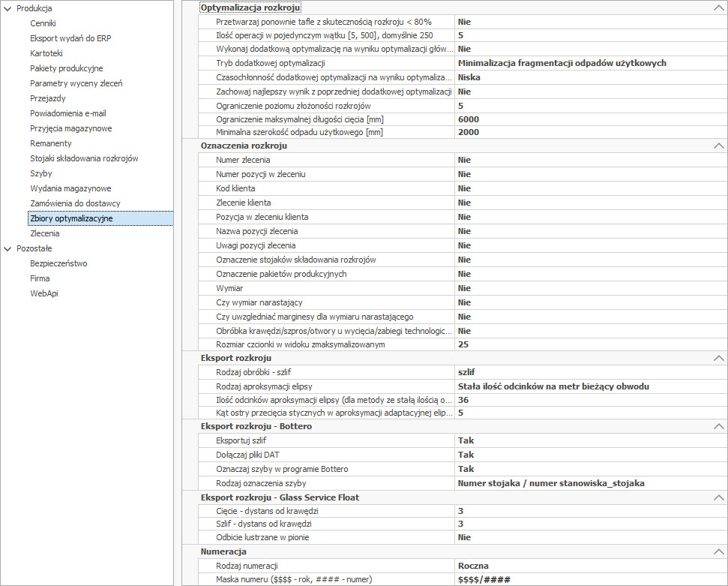Viewport: 728px width, 586px height.
Task: Open Cenniki in the sidebar tree
Action: tap(43, 23)
